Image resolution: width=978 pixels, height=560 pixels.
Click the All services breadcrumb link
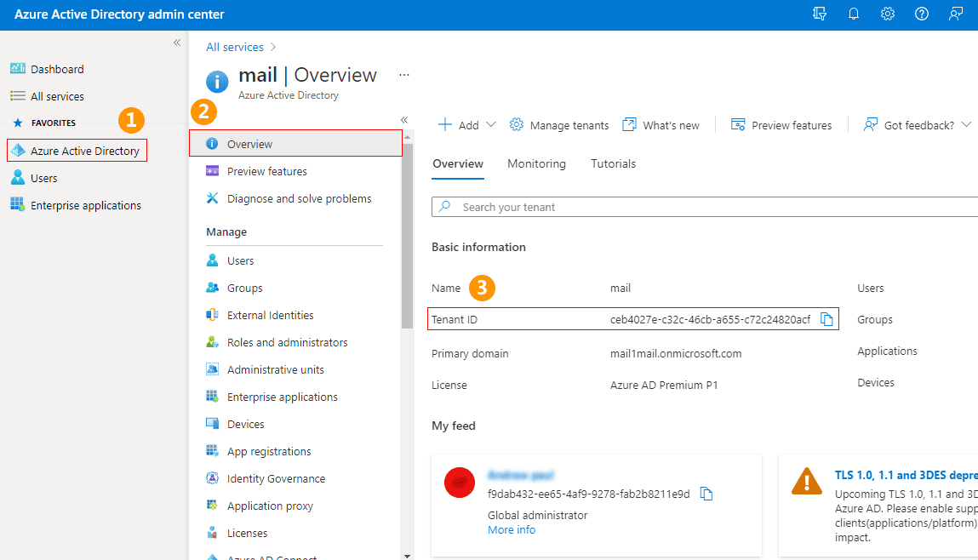coord(234,47)
